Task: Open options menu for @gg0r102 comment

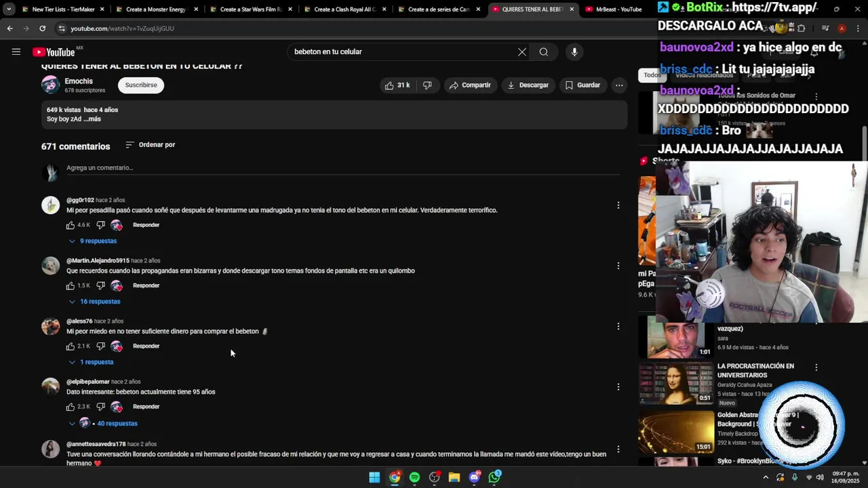Action: [618, 205]
